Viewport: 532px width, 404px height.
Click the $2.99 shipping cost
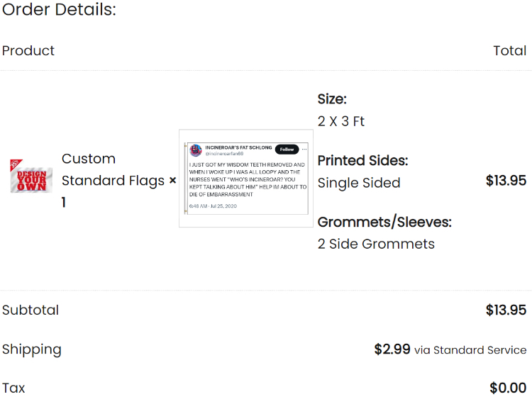(x=392, y=349)
